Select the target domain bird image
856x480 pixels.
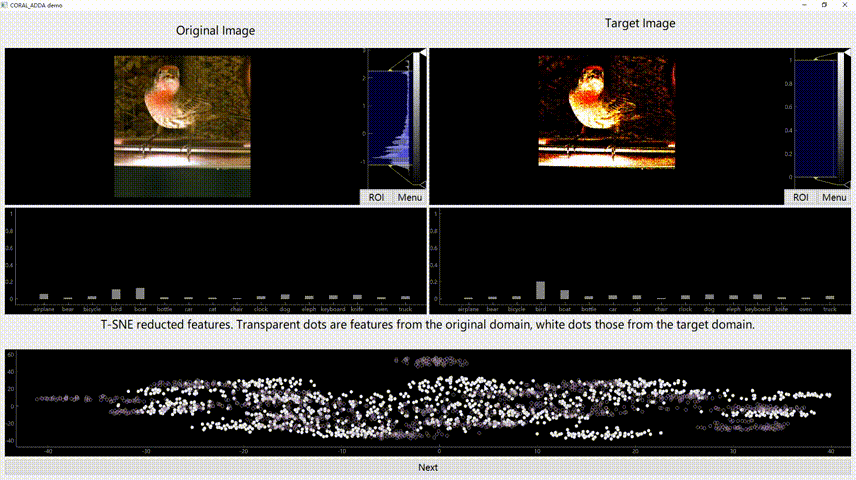607,111
